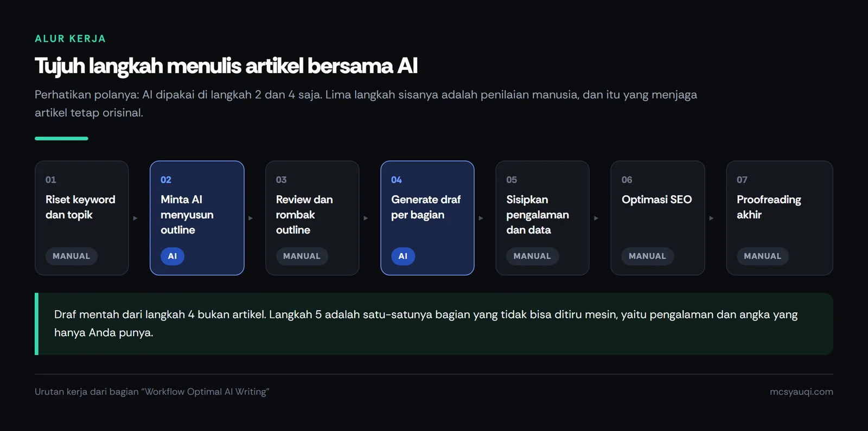
Task: Open the mcsyauqi.com link
Action: (x=801, y=391)
